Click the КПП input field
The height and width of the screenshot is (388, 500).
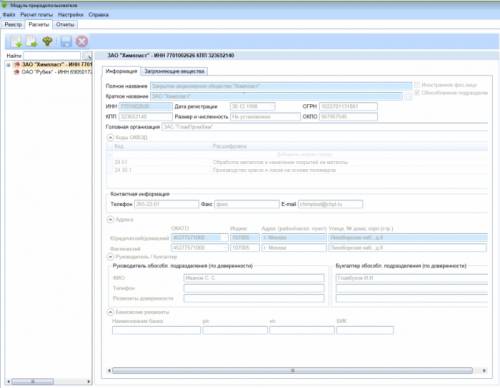coord(146,117)
